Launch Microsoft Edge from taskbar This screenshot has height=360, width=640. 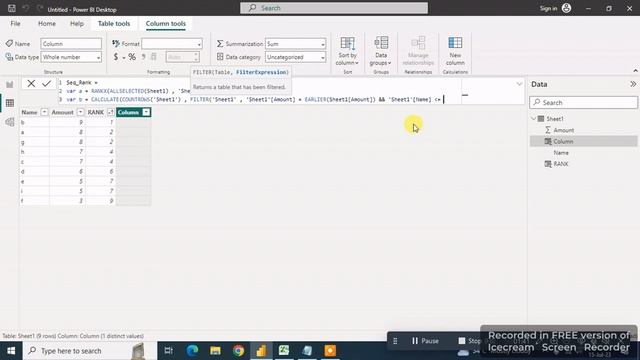192,351
